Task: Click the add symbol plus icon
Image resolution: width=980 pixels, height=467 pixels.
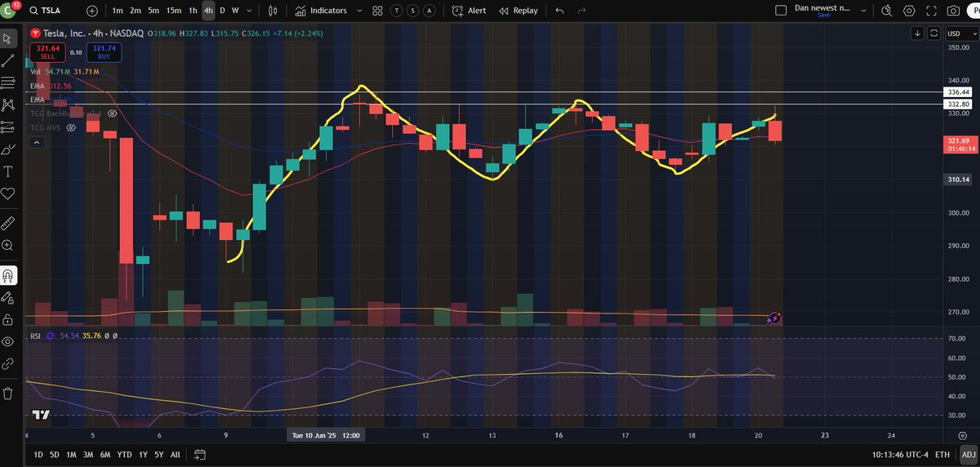Action: [x=91, y=11]
